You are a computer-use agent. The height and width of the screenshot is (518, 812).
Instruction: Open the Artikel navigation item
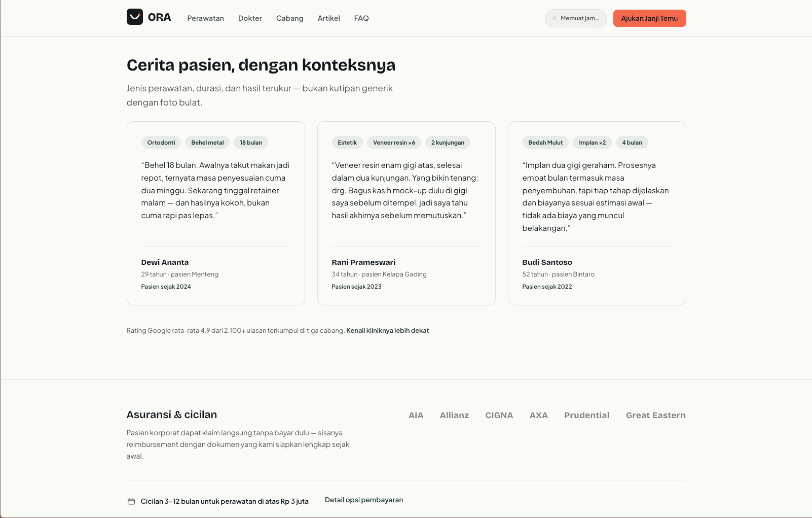[329, 18]
